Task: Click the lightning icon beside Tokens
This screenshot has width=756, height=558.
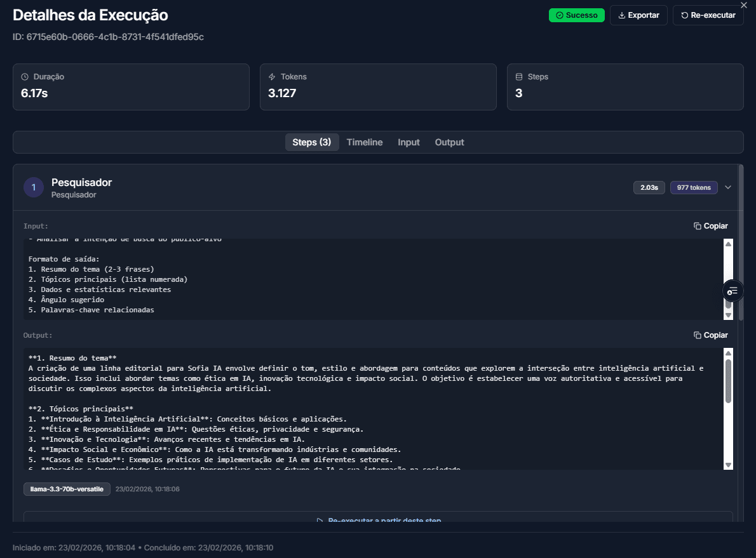Action: pos(272,77)
